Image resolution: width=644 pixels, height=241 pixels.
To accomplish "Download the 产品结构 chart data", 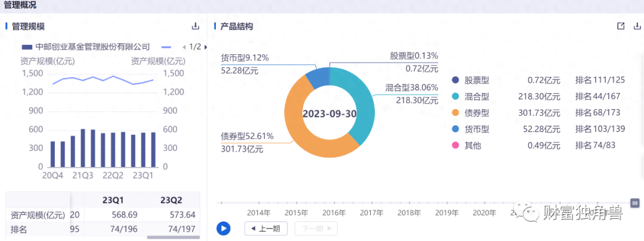I will [637, 26].
